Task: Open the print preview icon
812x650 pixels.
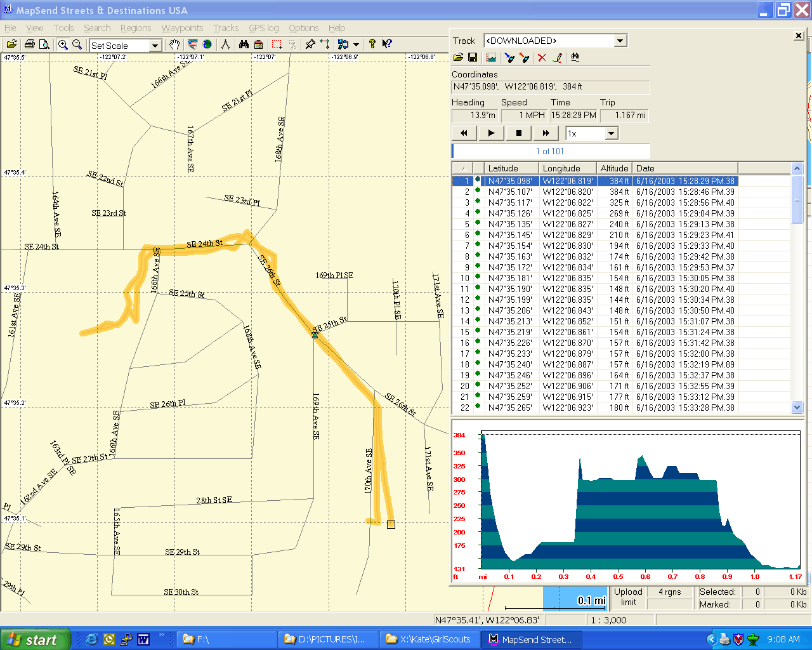Action: 44,44
